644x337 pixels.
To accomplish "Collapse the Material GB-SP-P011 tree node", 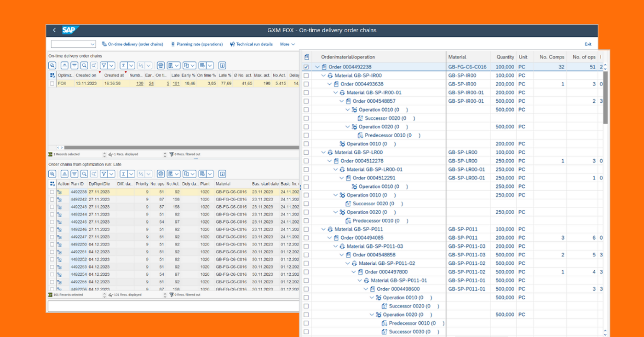I will [323, 229].
